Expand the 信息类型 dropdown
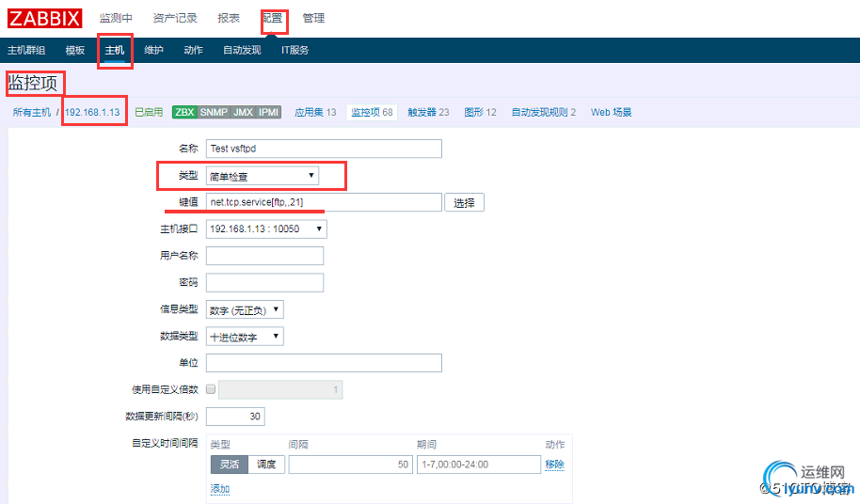The image size is (860, 504). point(245,309)
